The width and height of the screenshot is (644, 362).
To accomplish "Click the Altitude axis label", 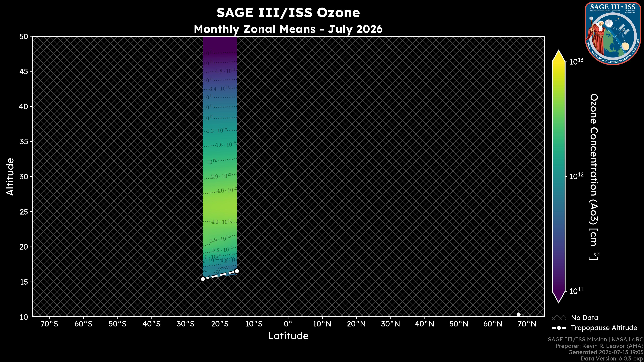I will coord(10,176).
